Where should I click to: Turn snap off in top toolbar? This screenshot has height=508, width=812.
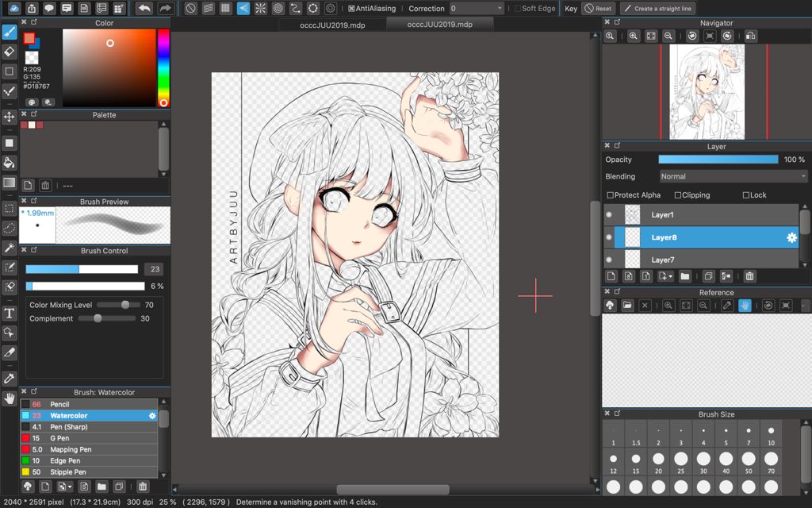coord(190,8)
